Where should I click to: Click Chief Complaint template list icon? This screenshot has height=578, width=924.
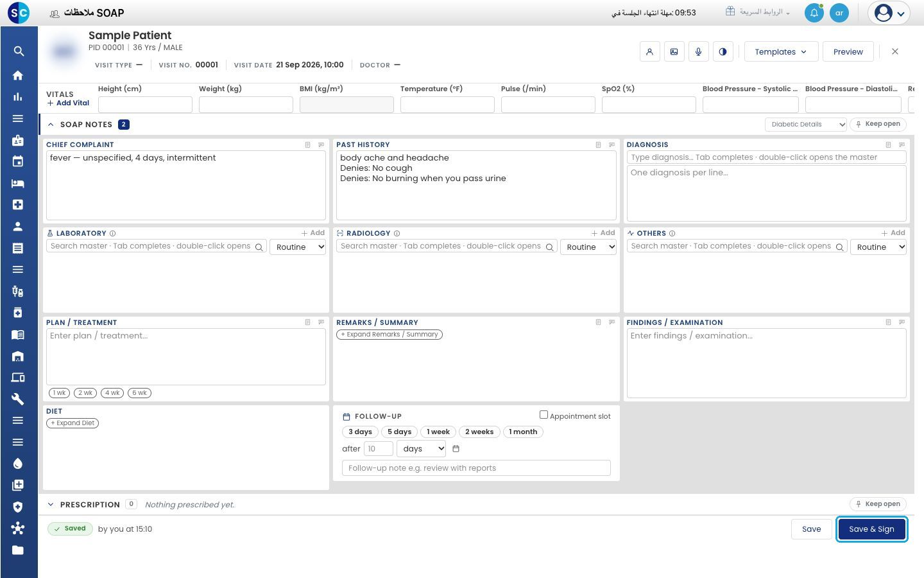[308, 144]
